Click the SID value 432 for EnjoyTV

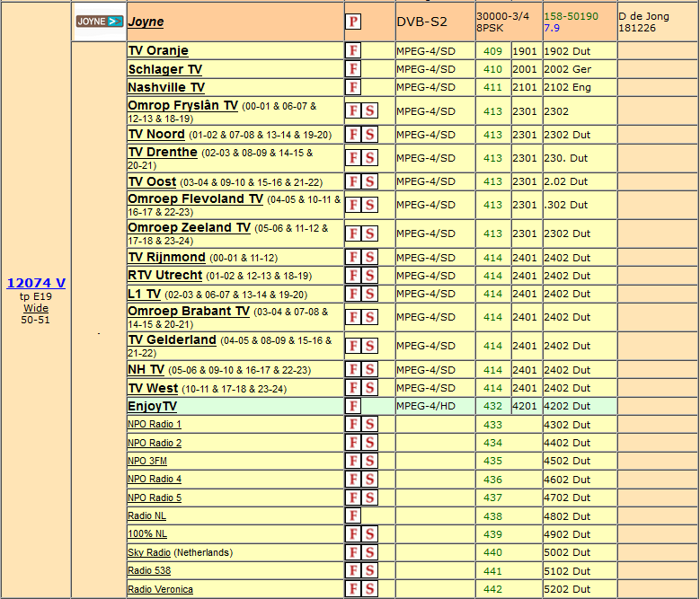(492, 406)
